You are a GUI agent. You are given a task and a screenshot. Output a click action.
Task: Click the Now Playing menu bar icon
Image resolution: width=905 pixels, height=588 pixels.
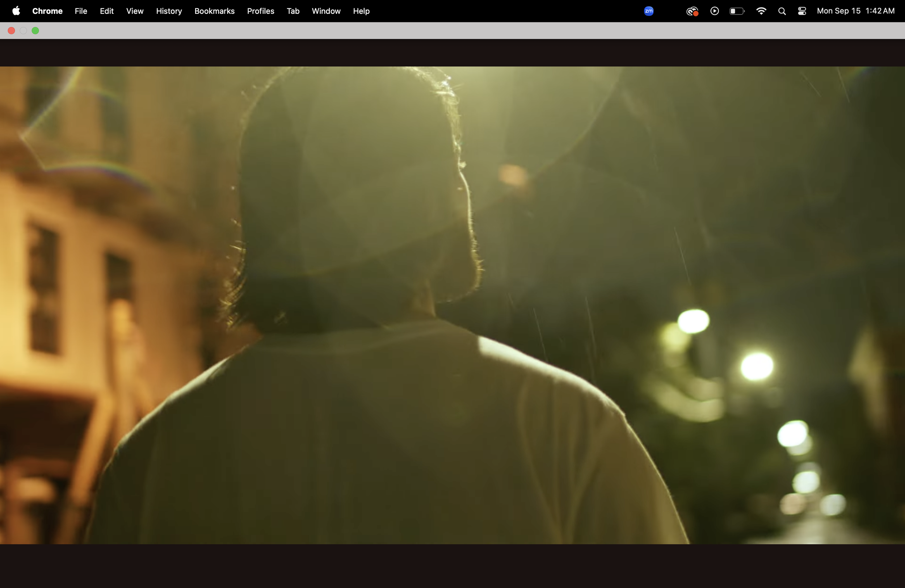715,11
